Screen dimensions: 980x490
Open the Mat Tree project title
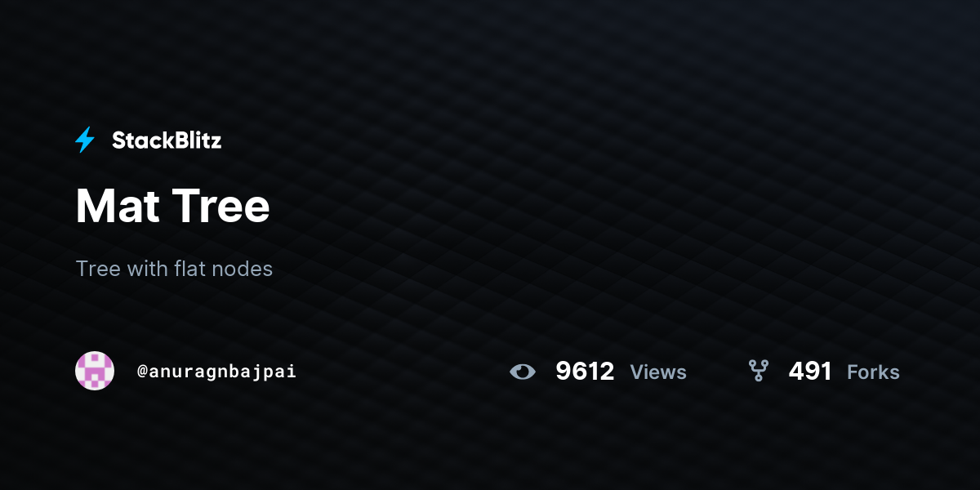point(172,206)
